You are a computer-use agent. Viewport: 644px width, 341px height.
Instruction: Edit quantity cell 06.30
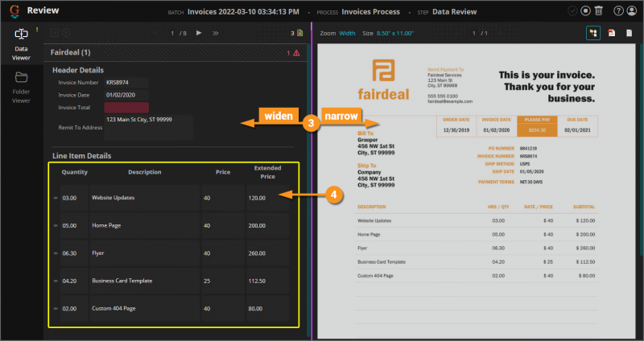[x=74, y=253]
